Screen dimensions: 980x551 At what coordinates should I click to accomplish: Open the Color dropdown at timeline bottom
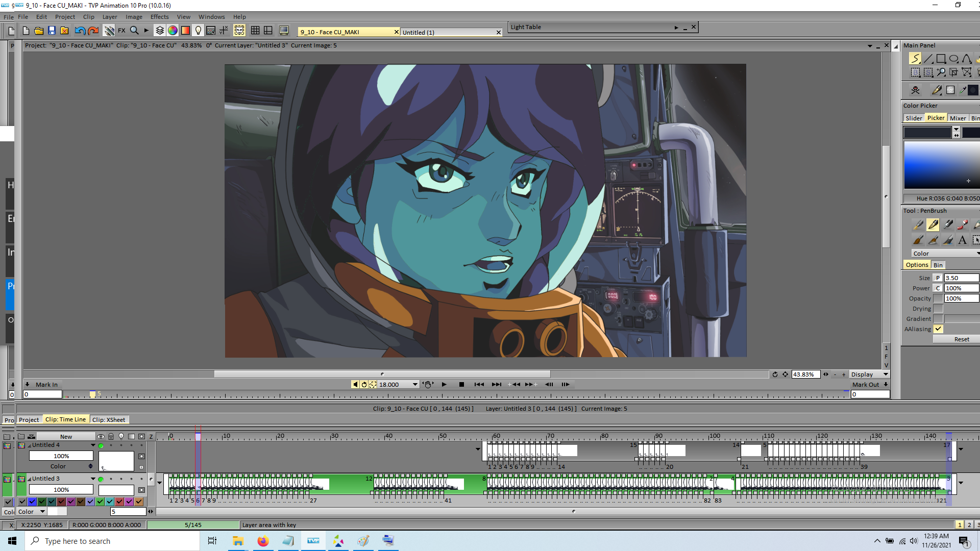[32, 512]
